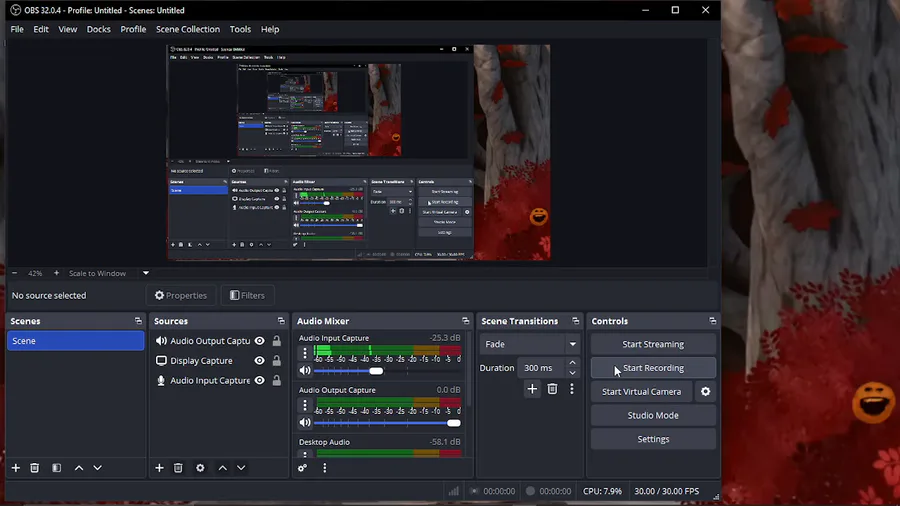Open Audio Mixer dock options menu
The height and width of the screenshot is (506, 900).
(324, 468)
